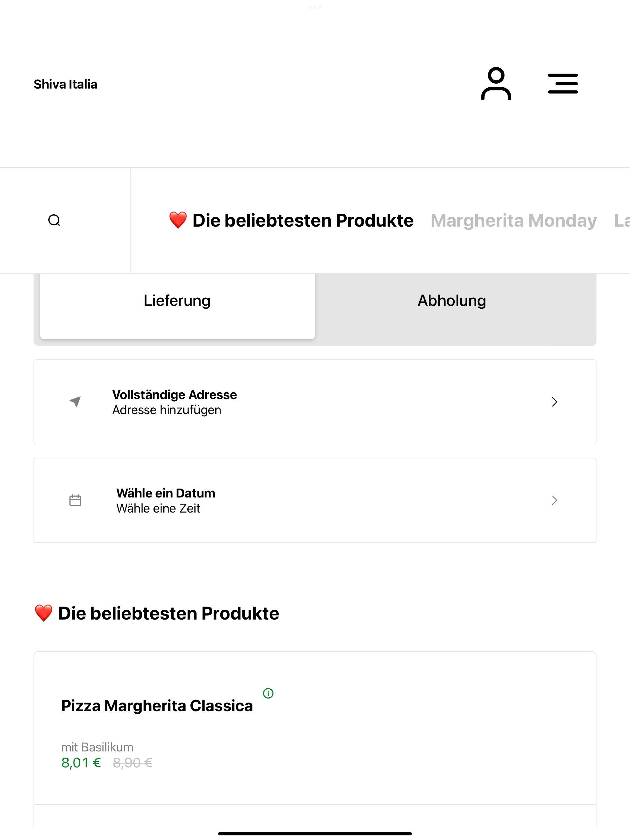Tap the red heart beside the section heading
Viewport: 630px width, 840px height.
point(43,613)
